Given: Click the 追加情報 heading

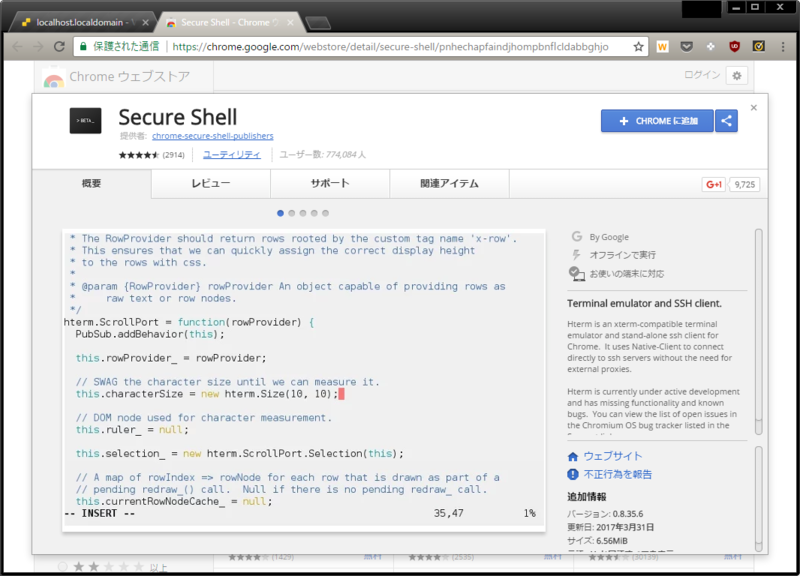Looking at the screenshot, I should coord(587,497).
